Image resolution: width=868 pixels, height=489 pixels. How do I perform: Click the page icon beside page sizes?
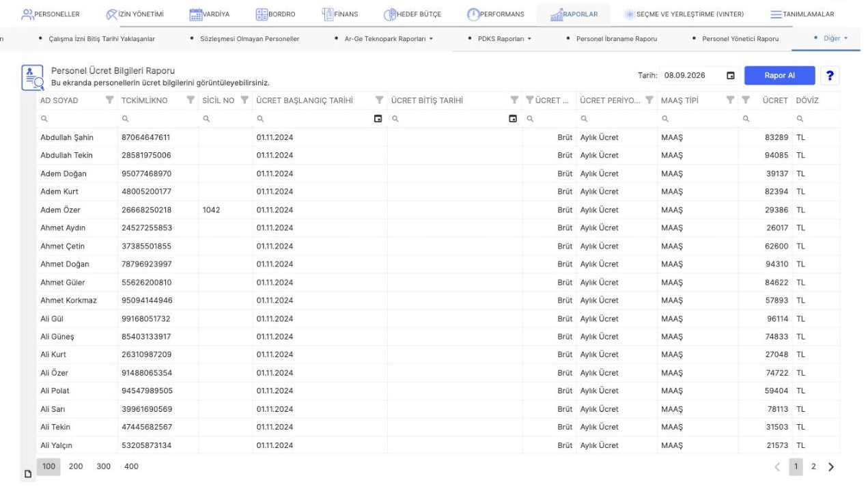27,474
